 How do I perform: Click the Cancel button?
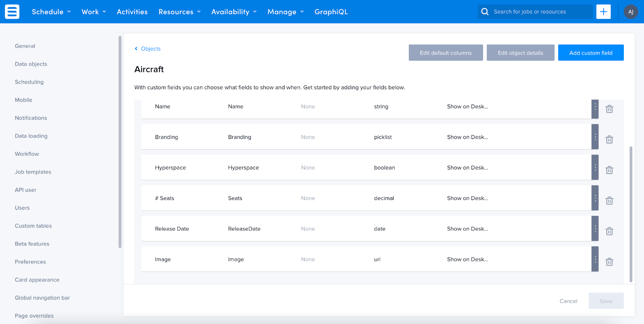click(568, 301)
